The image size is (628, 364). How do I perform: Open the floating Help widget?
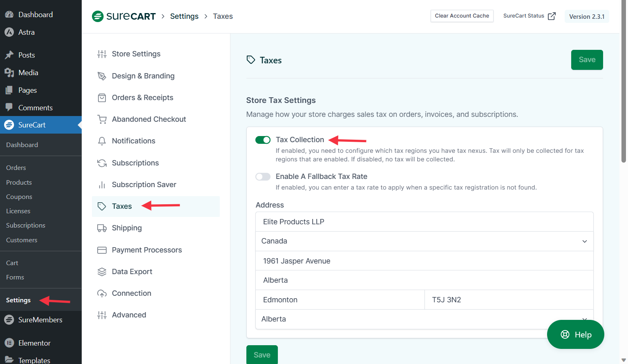coord(575,335)
